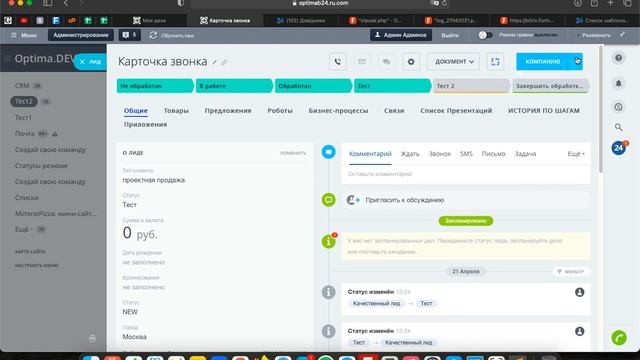Click the Администрирование button
This screenshot has height=360, width=640.
tap(81, 35)
